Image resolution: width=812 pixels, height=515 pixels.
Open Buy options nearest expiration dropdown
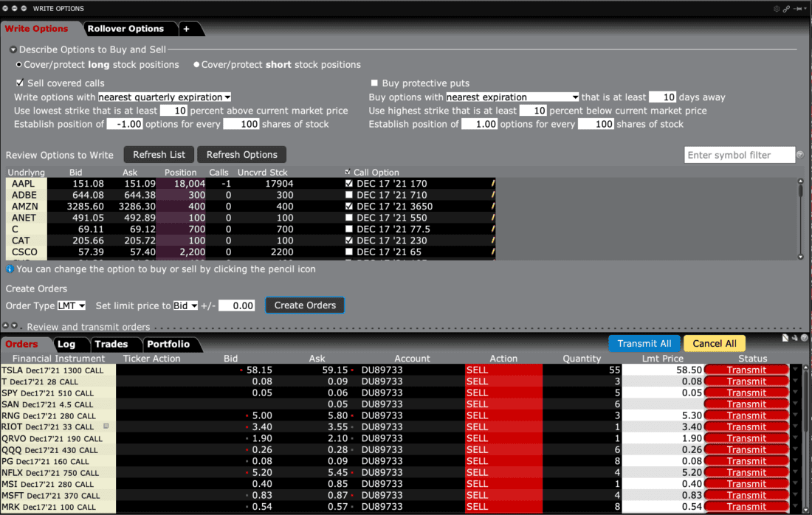(x=512, y=97)
